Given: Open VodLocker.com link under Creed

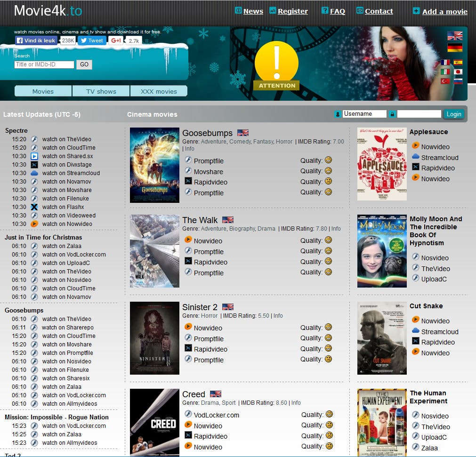Looking at the screenshot, I should point(217,415).
